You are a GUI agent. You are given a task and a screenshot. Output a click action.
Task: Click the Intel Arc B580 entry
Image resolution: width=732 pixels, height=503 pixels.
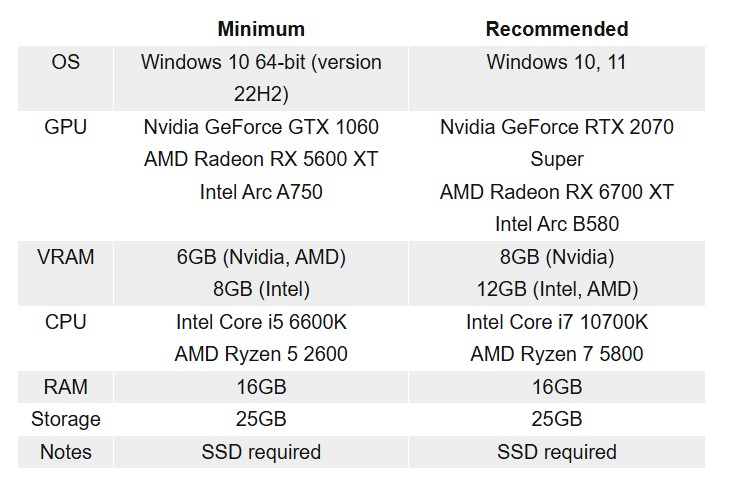coord(556,224)
